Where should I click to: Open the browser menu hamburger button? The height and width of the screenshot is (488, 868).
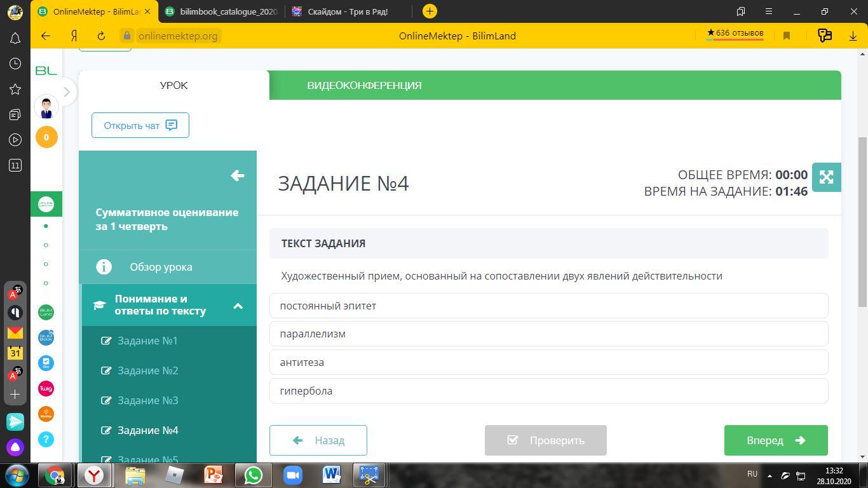(x=768, y=11)
